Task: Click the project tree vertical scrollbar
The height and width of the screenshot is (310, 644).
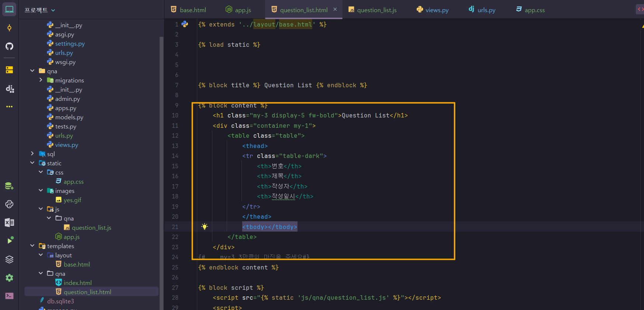Action: (x=161, y=173)
